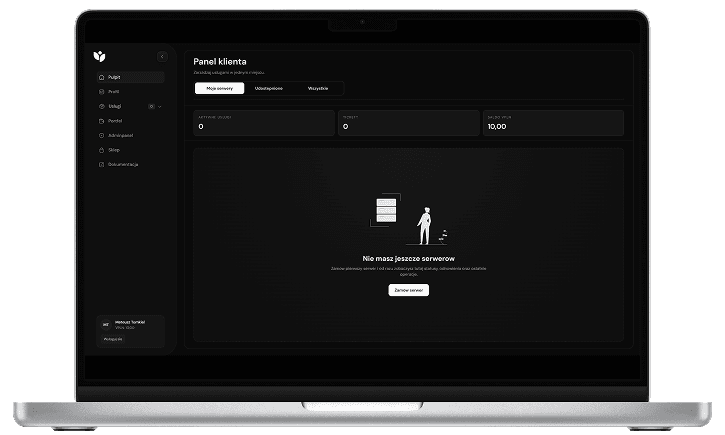Switch to the Udostępnione tab

[x=268, y=89]
